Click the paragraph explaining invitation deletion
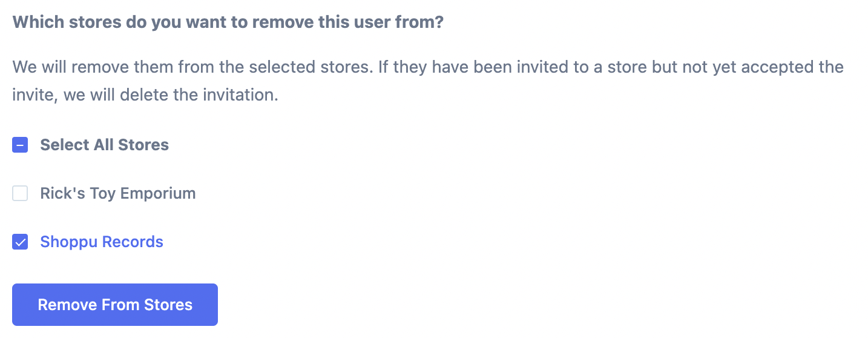The width and height of the screenshot is (868, 338). [428, 81]
